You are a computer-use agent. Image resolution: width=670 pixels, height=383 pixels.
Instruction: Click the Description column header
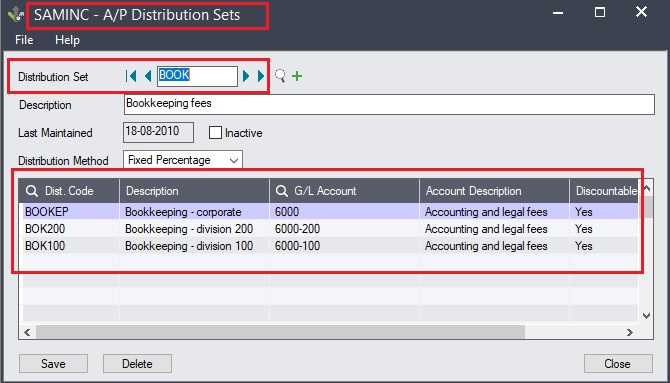click(194, 191)
